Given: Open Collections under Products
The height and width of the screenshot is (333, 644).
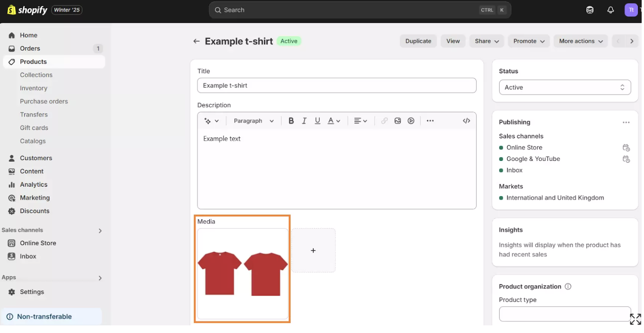Looking at the screenshot, I should pos(36,75).
